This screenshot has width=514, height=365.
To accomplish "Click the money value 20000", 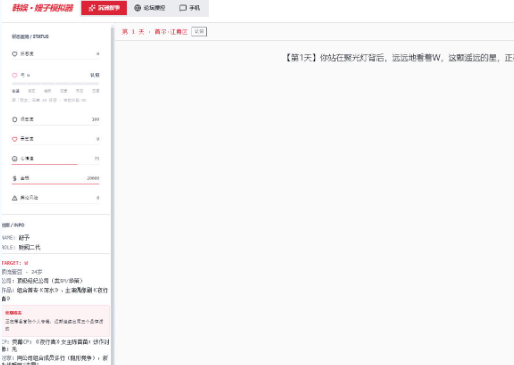I will (93, 178).
